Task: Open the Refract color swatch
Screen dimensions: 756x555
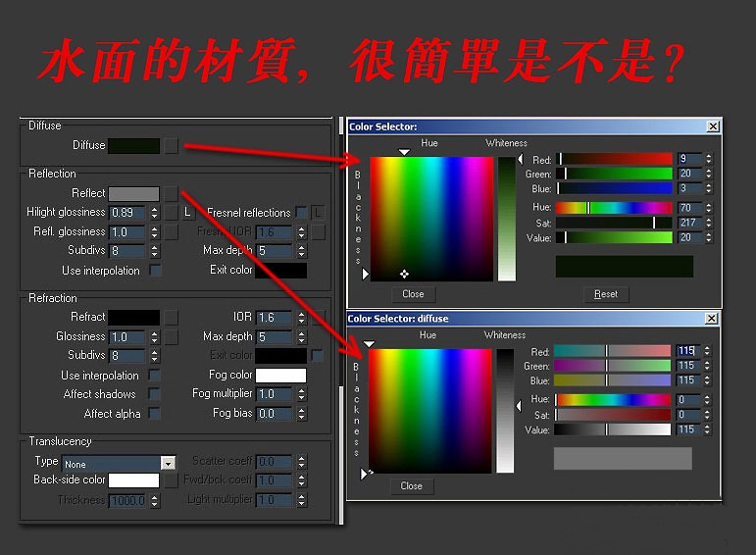Action: coord(134,318)
